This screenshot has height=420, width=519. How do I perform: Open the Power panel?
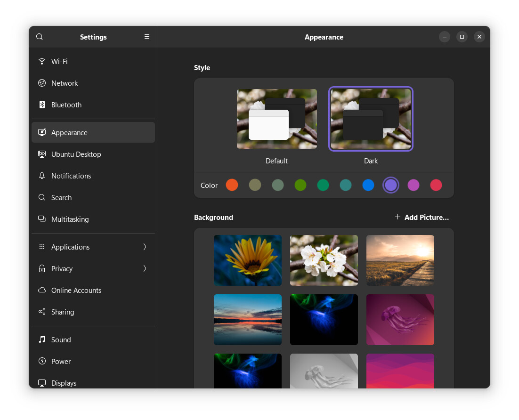(93, 362)
